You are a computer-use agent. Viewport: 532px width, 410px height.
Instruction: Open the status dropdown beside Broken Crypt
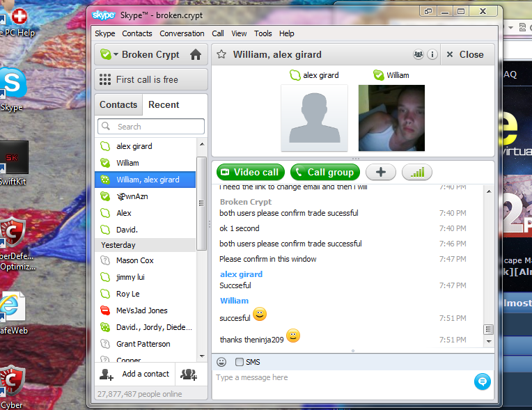(116, 54)
